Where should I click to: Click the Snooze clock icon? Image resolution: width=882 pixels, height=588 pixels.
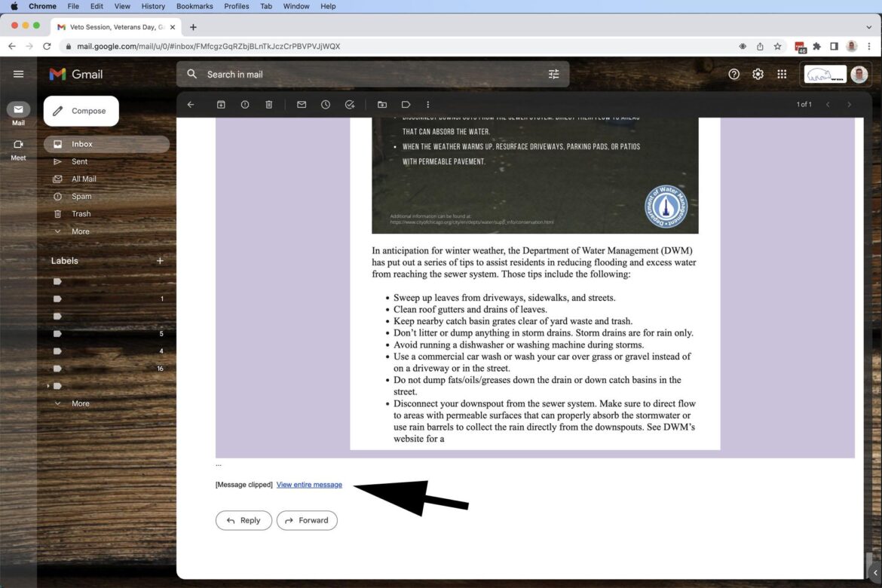pyautogui.click(x=326, y=105)
